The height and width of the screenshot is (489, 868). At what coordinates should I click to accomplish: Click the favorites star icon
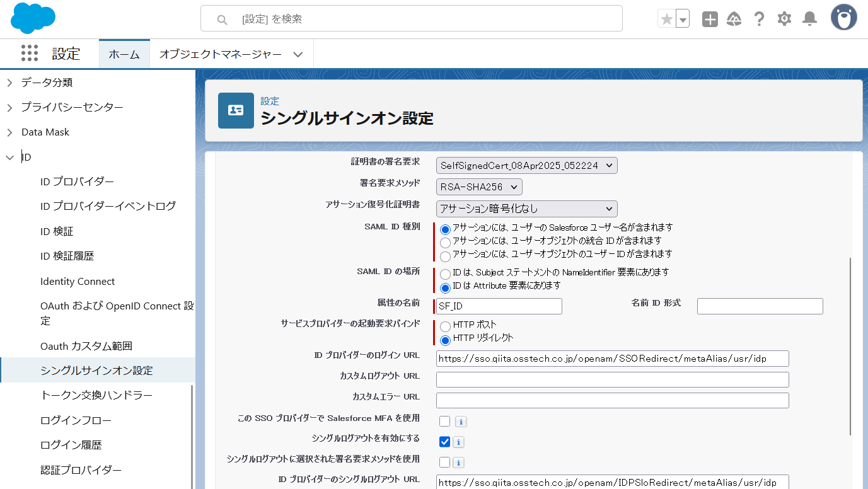click(x=666, y=19)
